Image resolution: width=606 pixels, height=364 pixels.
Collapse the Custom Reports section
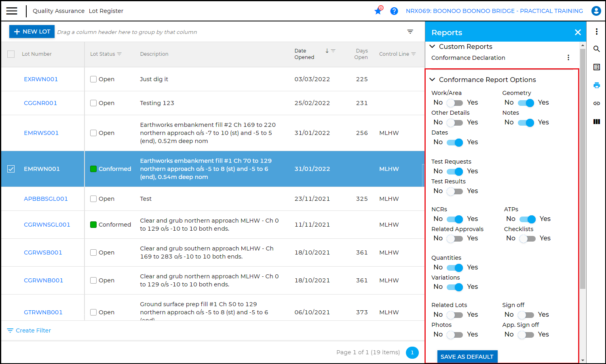click(432, 46)
